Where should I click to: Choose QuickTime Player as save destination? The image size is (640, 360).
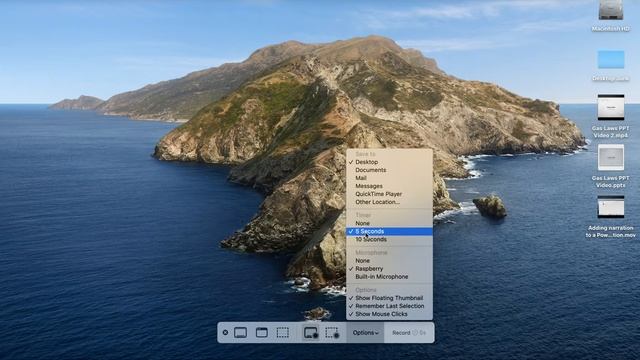(x=389, y=194)
